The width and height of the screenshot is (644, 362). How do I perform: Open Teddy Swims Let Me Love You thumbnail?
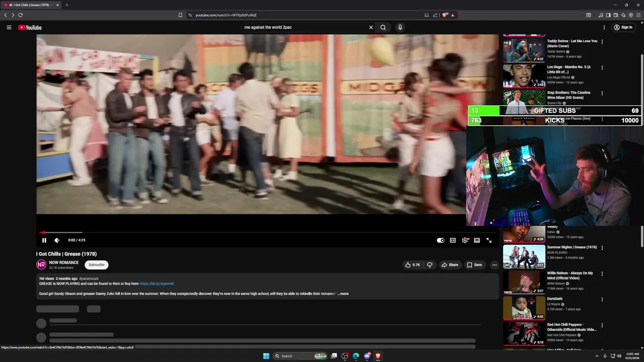coord(524,50)
